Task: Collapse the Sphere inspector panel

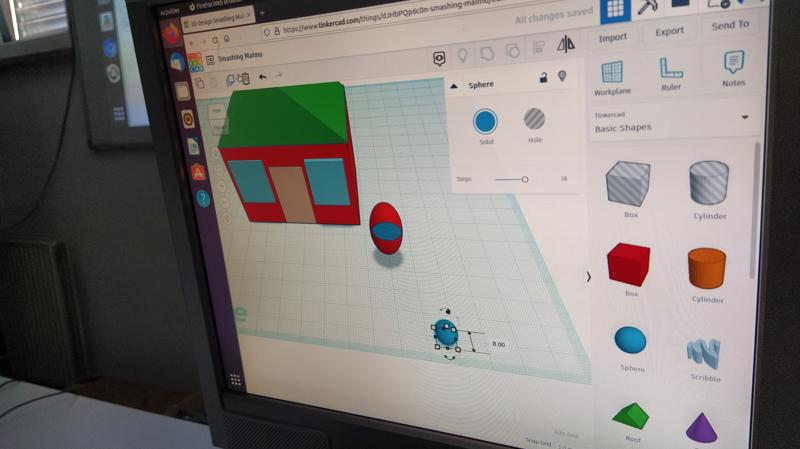Action: click(454, 86)
